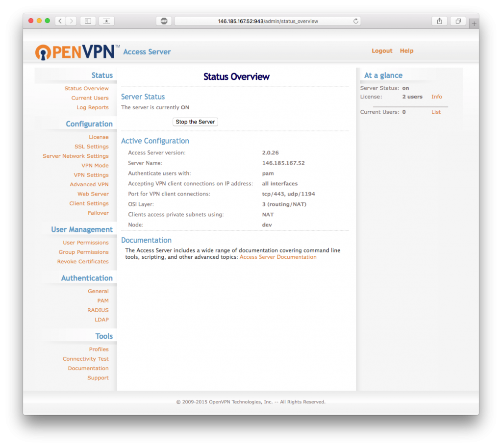Open SSL Settings
The height and width of the screenshot is (448, 502).
[92, 147]
